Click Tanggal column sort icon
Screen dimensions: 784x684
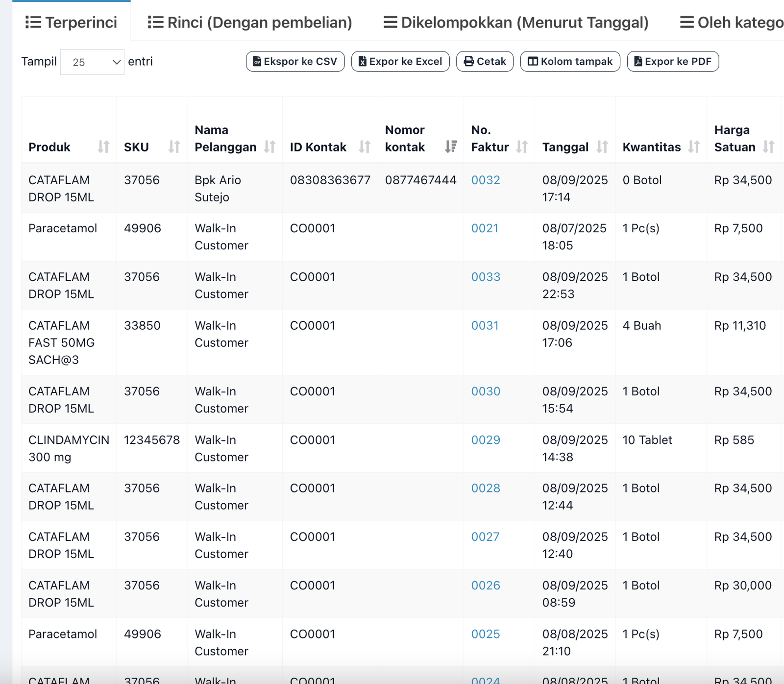coord(602,147)
